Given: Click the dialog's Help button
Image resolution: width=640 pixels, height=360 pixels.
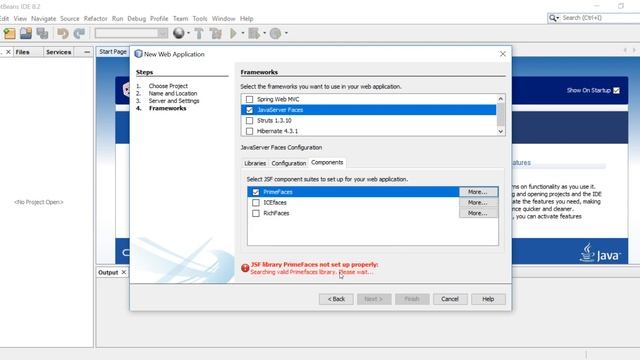Looking at the screenshot, I should (488, 299).
